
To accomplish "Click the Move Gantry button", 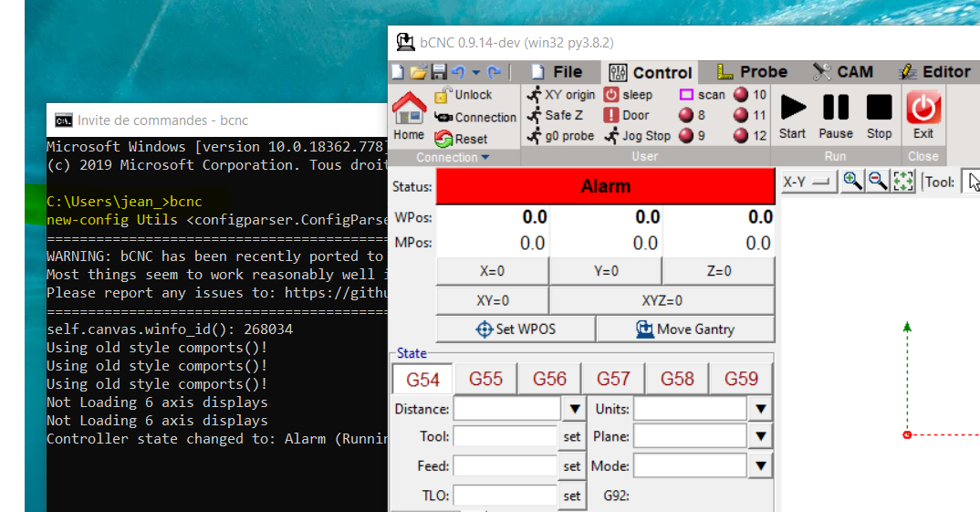I will click(x=685, y=329).
